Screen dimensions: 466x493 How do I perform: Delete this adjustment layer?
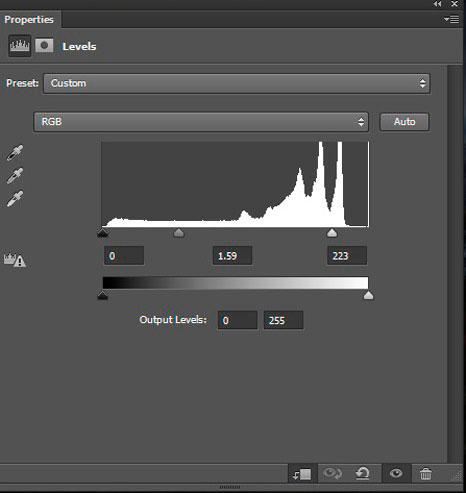tap(426, 474)
